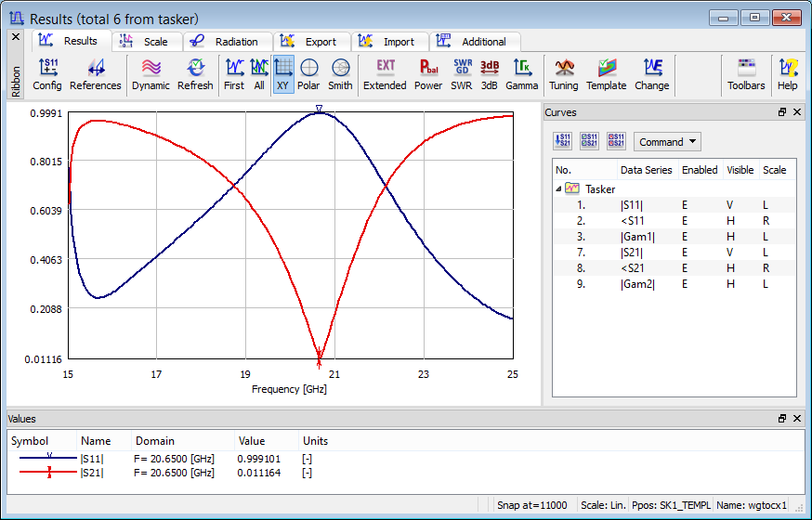
Task: Collapse the Tasker tree node
Action: pos(558,189)
